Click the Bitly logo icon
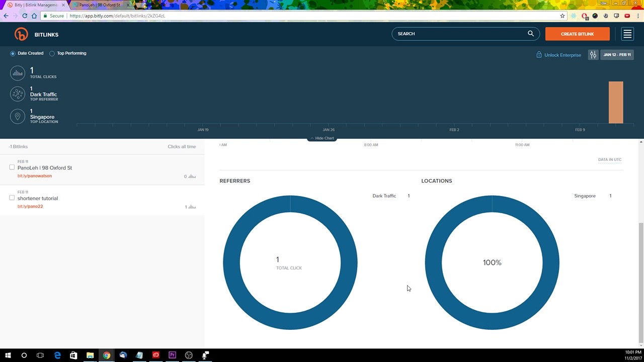The height and width of the screenshot is (362, 644). 21,34
